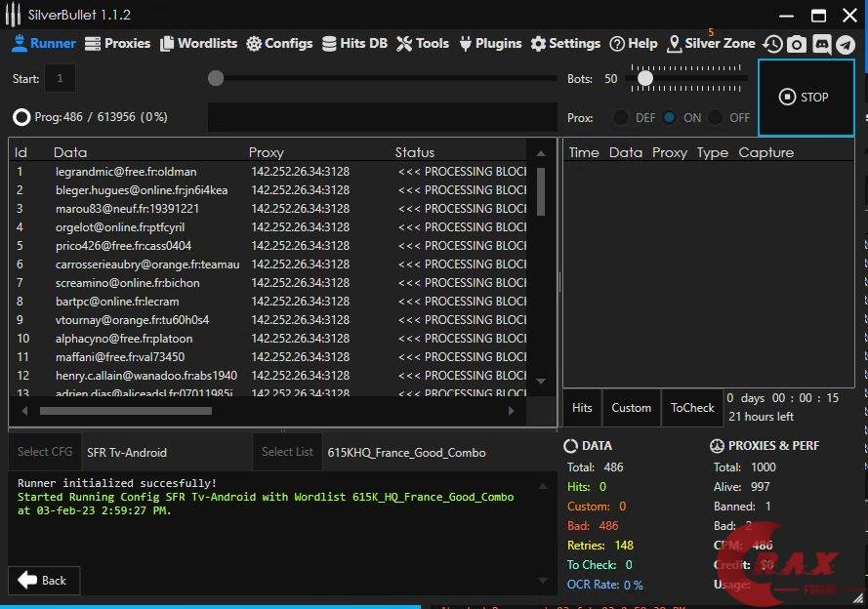Click the Select CFG button
The width and height of the screenshot is (868, 609).
[x=45, y=452]
